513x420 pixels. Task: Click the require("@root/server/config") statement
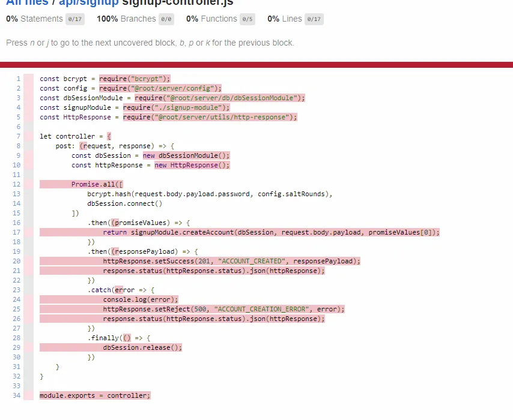160,88
